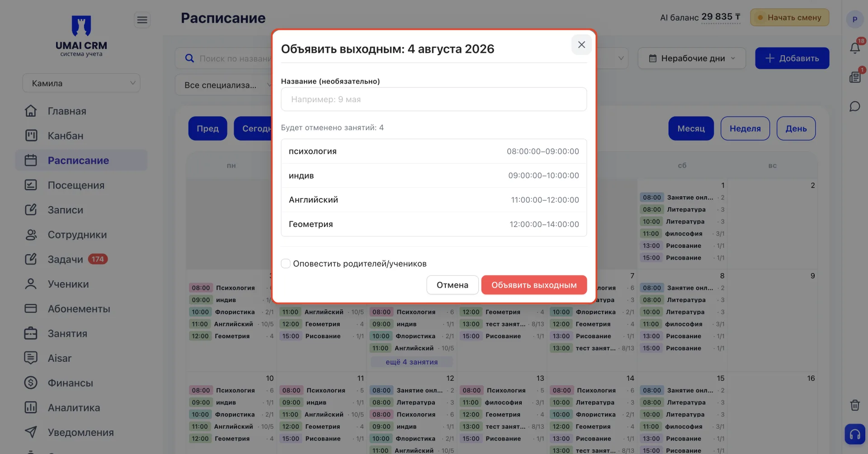
Task: Expand the Камила branch dropdown
Action: click(81, 83)
